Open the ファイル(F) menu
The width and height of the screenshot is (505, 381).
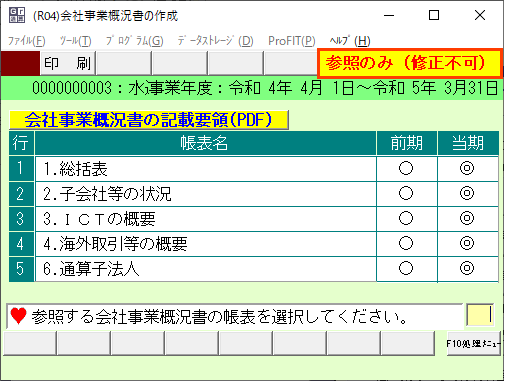tap(27, 41)
